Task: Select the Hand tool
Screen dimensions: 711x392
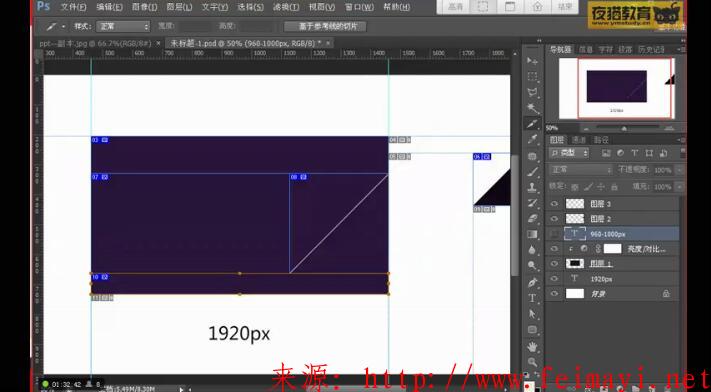Action: [532, 347]
